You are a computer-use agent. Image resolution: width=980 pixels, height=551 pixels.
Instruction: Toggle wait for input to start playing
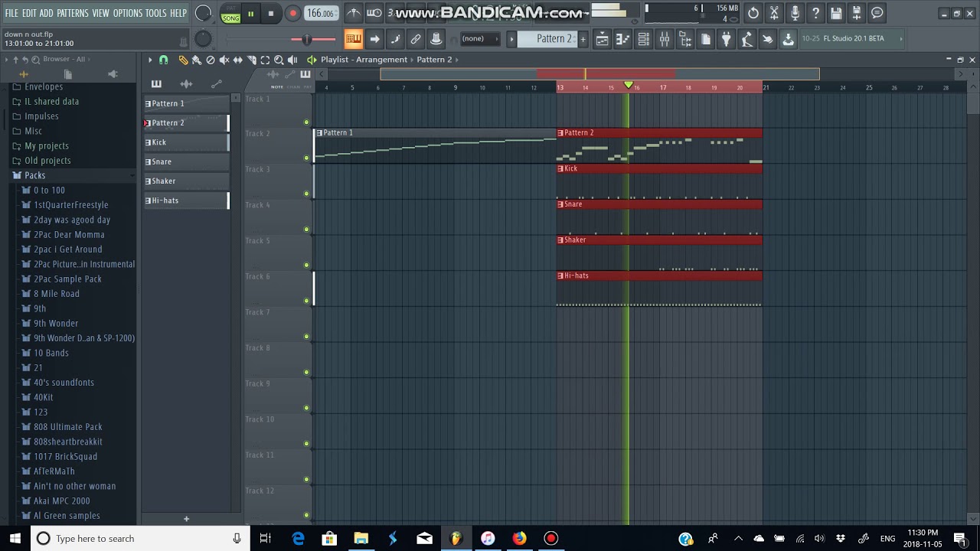374,13
